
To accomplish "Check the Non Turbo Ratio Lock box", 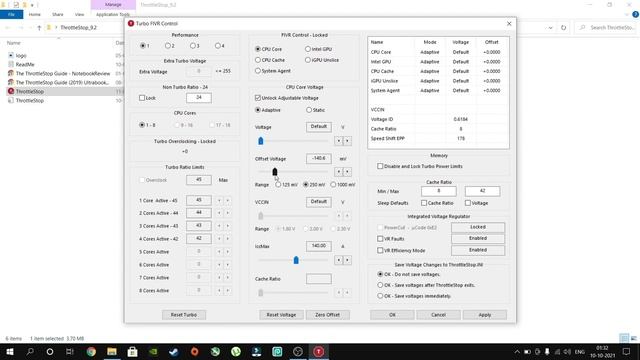I will 142,98.
